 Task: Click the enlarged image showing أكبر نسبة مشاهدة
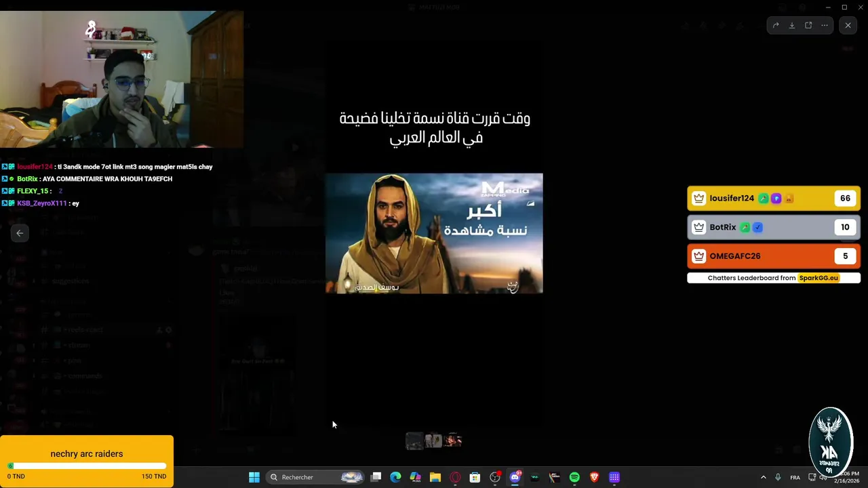pyautogui.click(x=434, y=233)
